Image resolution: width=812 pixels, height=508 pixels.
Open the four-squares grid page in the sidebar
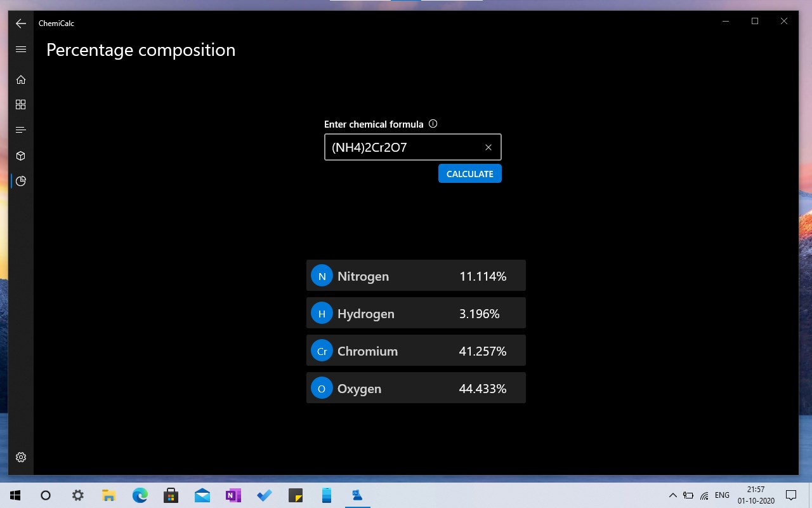coord(21,104)
